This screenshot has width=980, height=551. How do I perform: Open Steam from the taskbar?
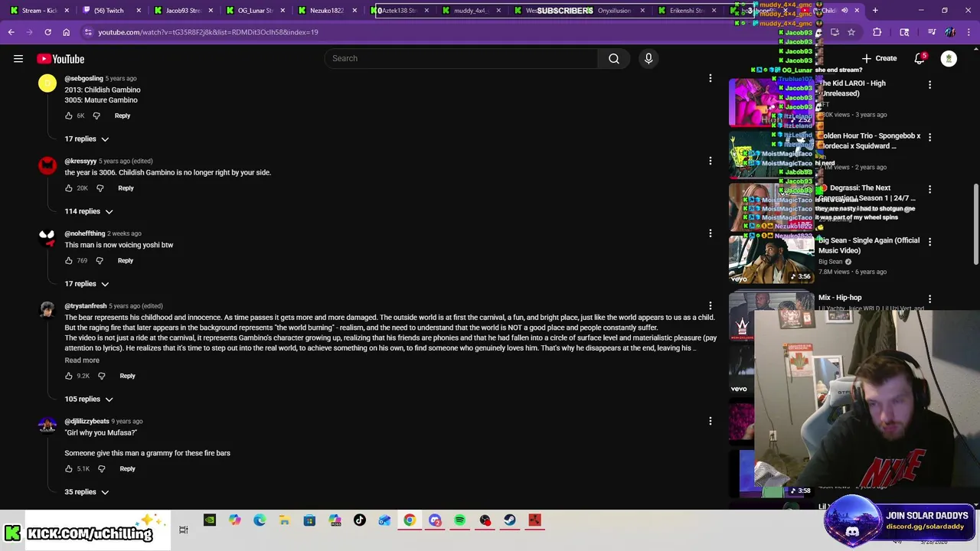[510, 520]
